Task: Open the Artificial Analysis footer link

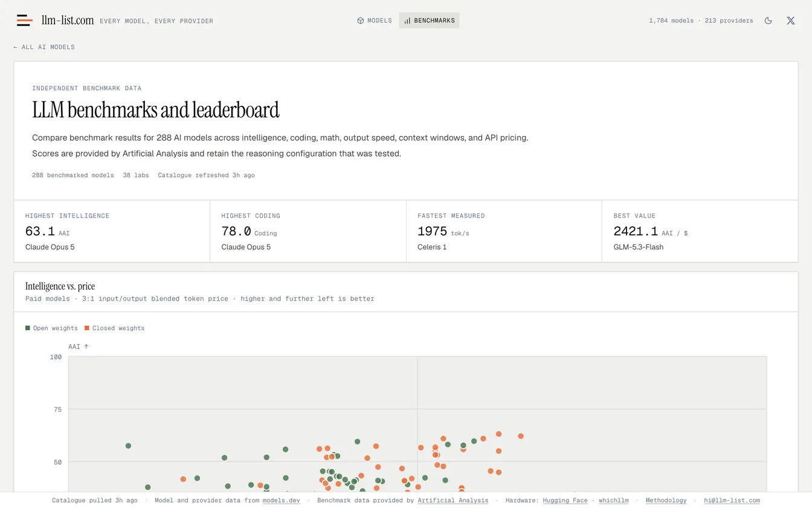Action: click(x=453, y=501)
